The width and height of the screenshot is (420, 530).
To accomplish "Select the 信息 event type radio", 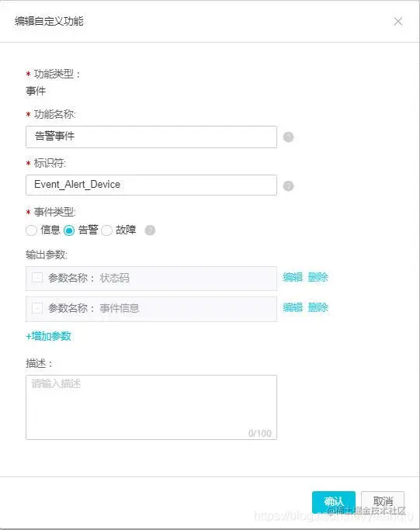I will pyautogui.click(x=31, y=230).
